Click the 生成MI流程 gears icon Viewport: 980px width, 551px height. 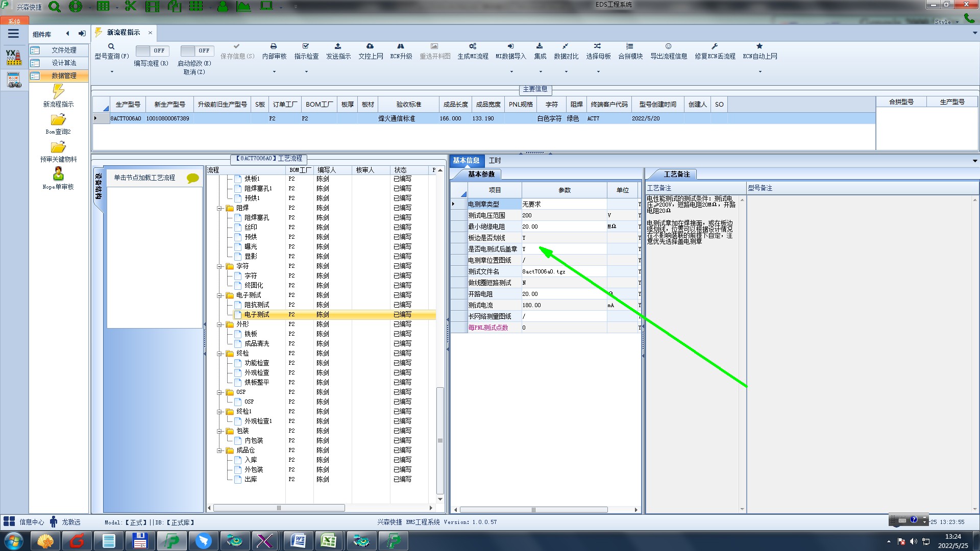coord(473,46)
